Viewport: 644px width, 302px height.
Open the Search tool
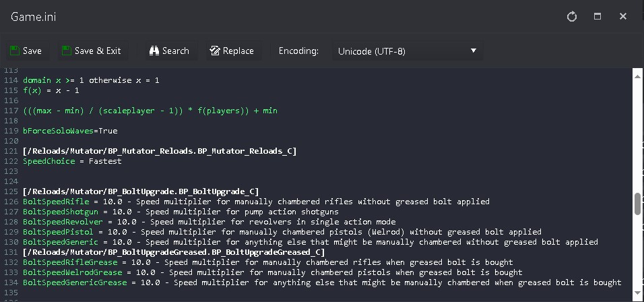170,51
